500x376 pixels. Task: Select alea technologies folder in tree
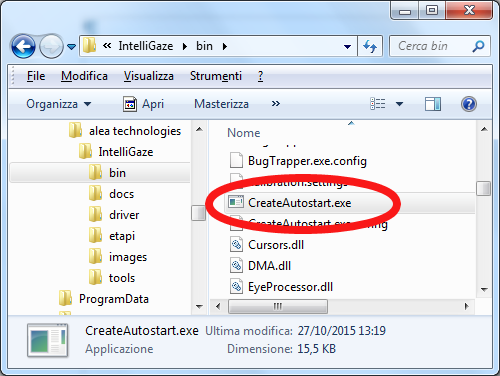click(135, 131)
